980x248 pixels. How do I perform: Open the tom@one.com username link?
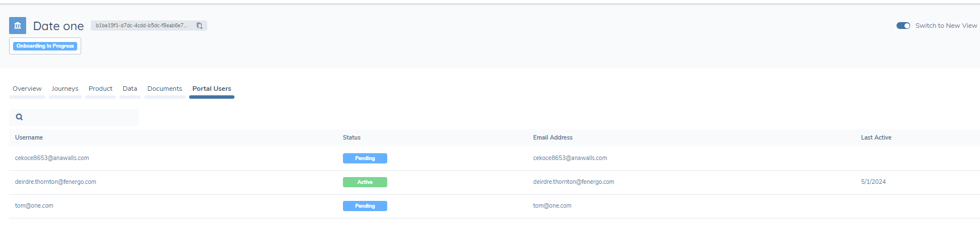(x=34, y=206)
